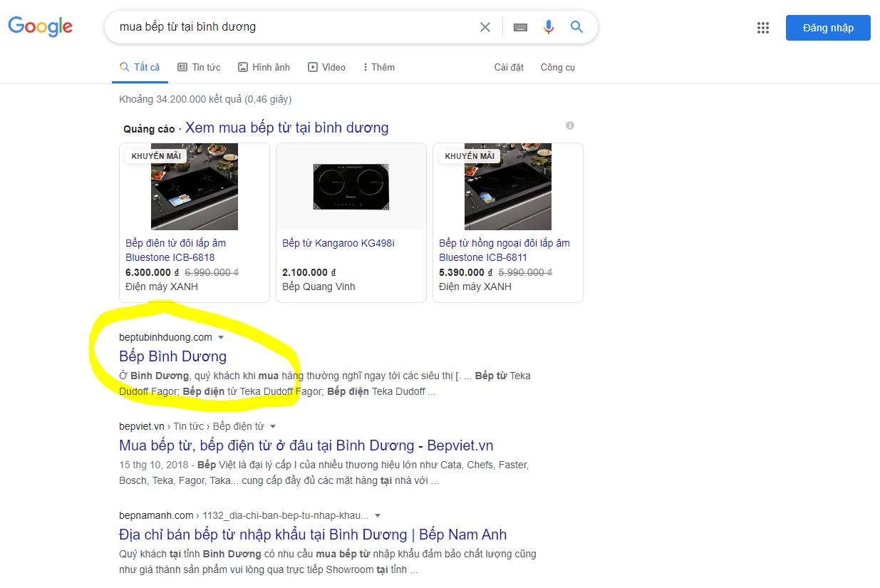The width and height of the screenshot is (880, 588).
Task: Click the bepnamanh.com URL text
Action: coord(157,515)
